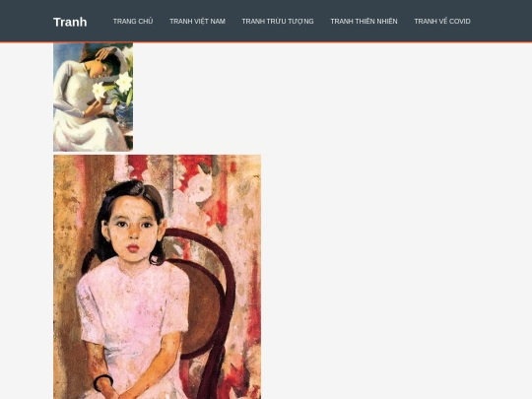Select the Tranh Trừu Tượng nav item
The height and width of the screenshot is (399, 532).
pos(278,22)
